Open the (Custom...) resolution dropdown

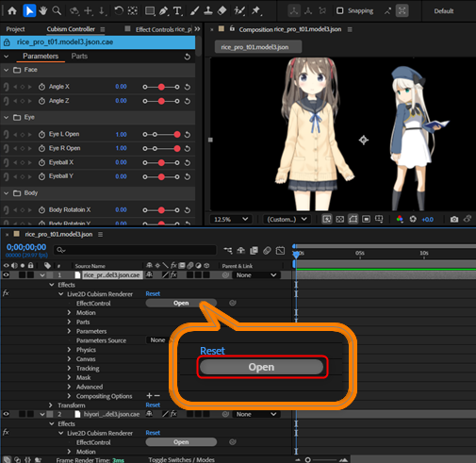287,219
